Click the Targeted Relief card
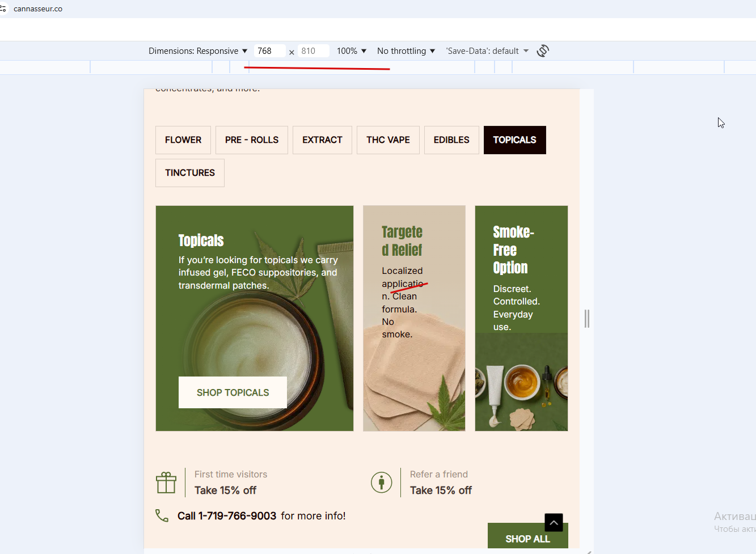The image size is (756, 554). coord(414,318)
